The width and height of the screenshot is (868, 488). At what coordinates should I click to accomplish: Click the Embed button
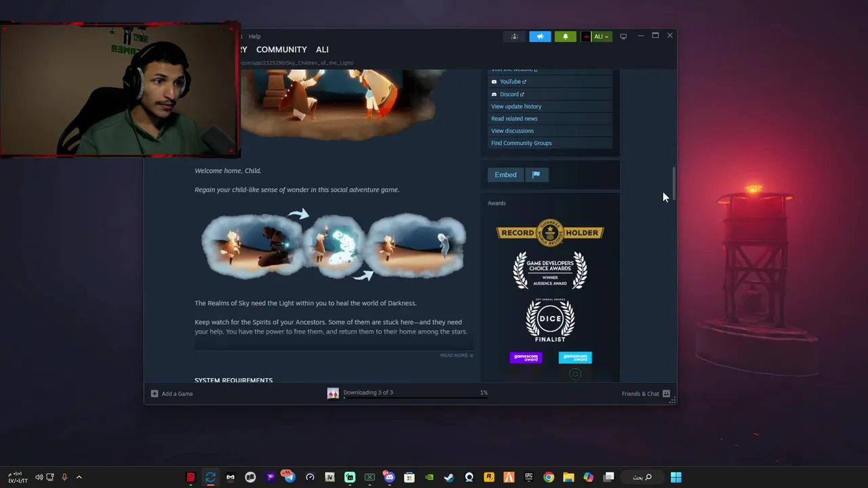505,175
